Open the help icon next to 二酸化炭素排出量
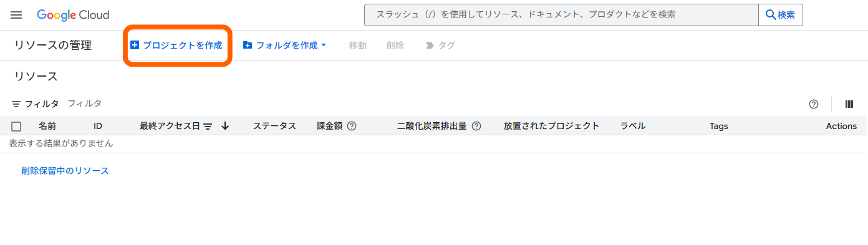The width and height of the screenshot is (868, 245). tap(476, 126)
